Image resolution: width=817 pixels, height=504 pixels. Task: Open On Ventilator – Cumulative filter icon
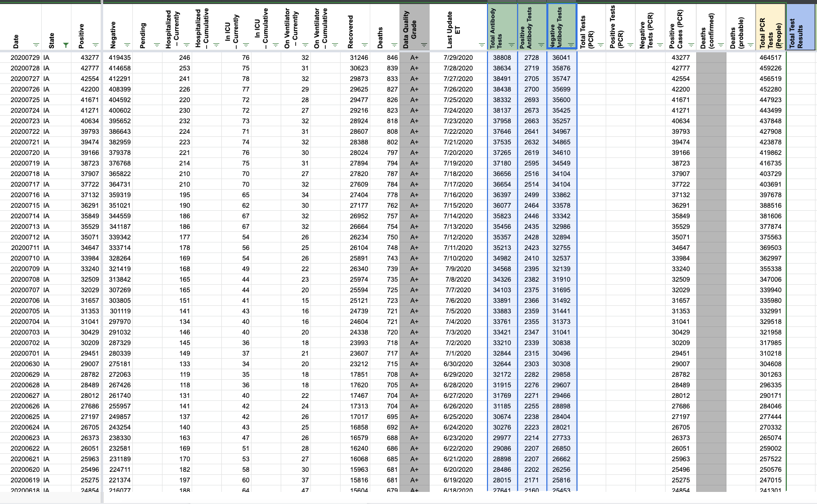[335, 45]
